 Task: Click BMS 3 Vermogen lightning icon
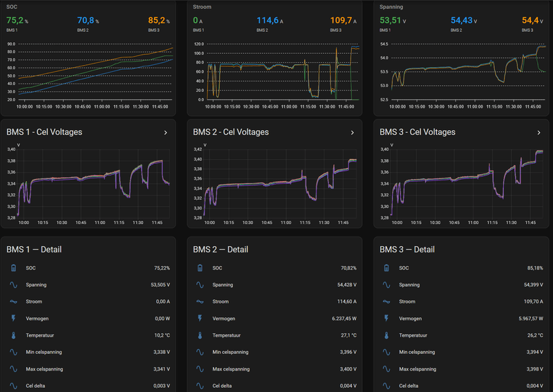[386, 318]
